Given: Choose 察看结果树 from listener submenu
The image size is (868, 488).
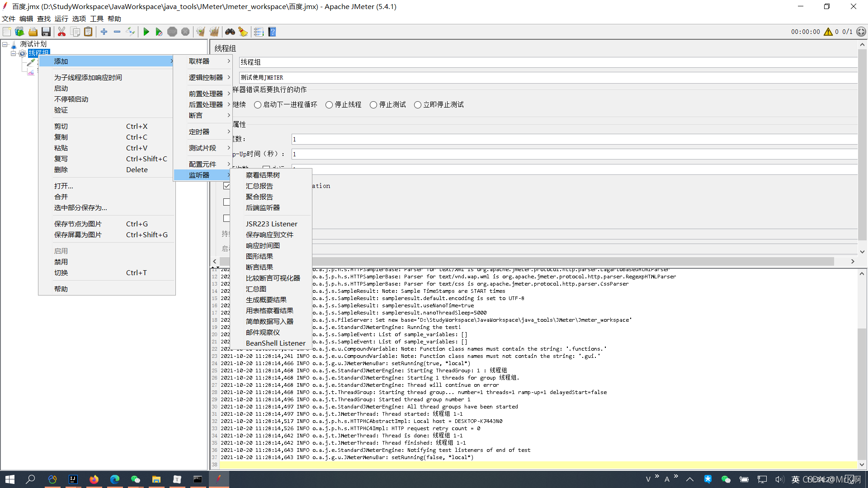Looking at the screenshot, I should coord(263,175).
